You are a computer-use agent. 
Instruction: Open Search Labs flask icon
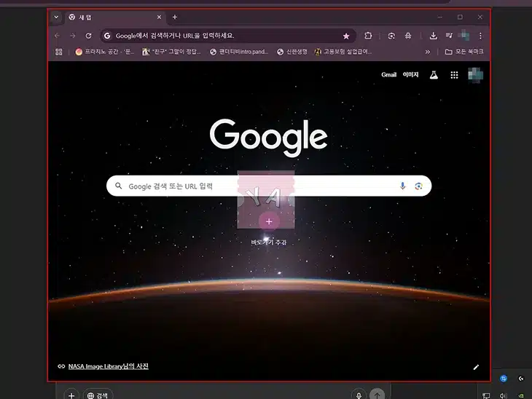click(434, 75)
